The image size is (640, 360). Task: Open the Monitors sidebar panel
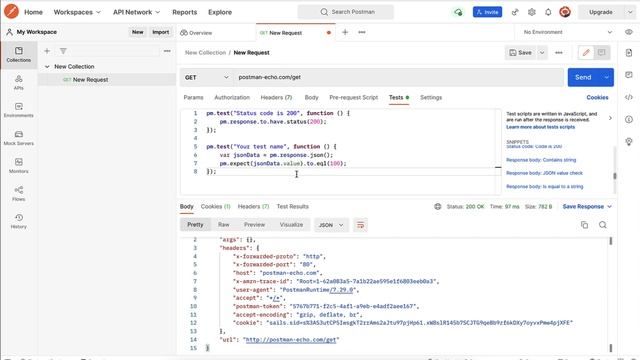pos(18,166)
